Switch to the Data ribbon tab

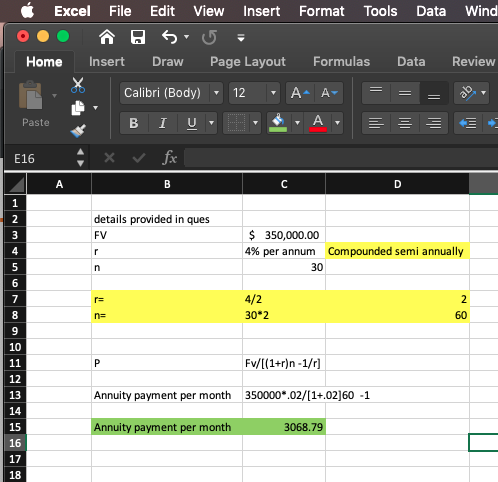411,62
